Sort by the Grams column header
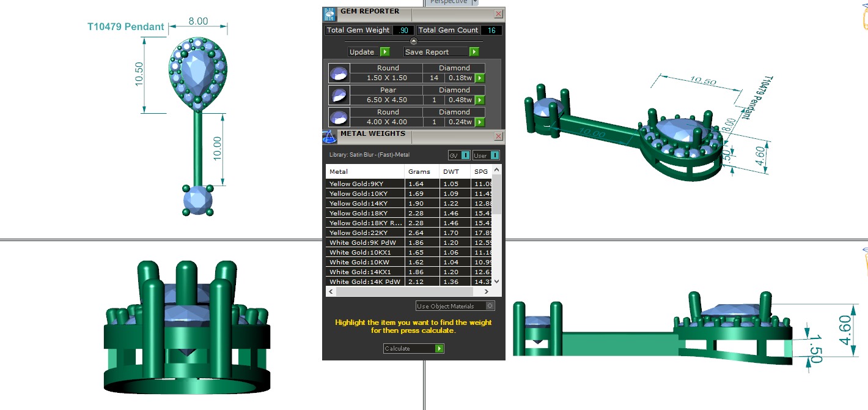The image size is (868, 410). (x=419, y=172)
